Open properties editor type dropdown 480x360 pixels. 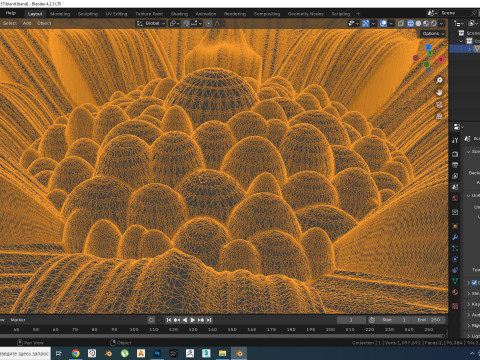[x=459, y=127]
